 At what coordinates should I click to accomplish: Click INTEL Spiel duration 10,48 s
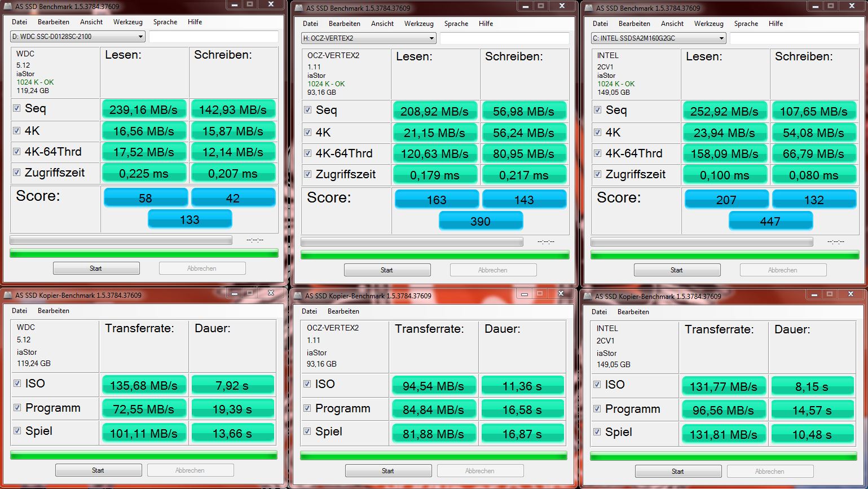click(812, 435)
